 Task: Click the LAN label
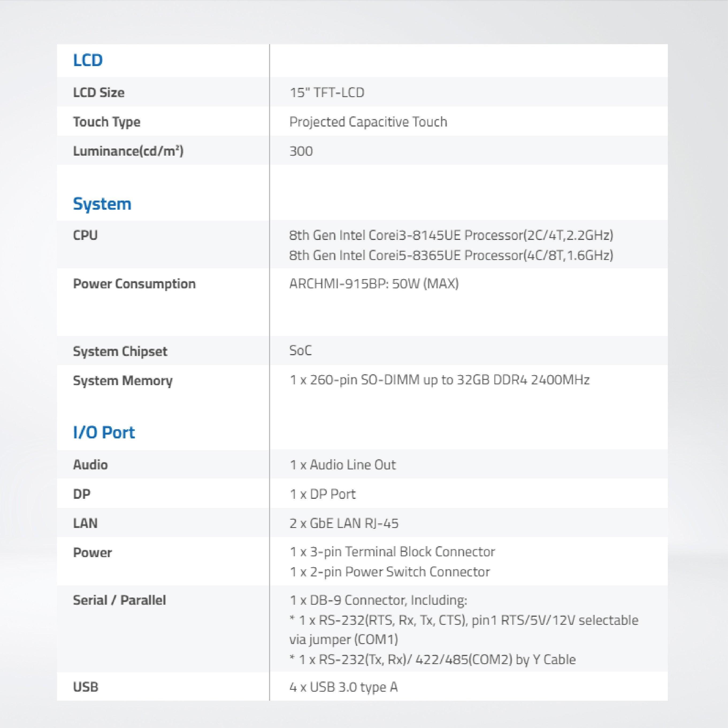(85, 523)
